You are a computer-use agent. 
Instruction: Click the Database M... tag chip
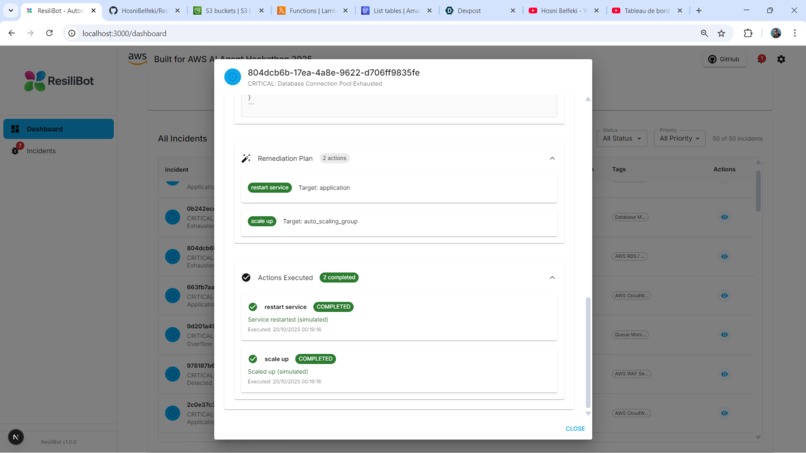(630, 217)
